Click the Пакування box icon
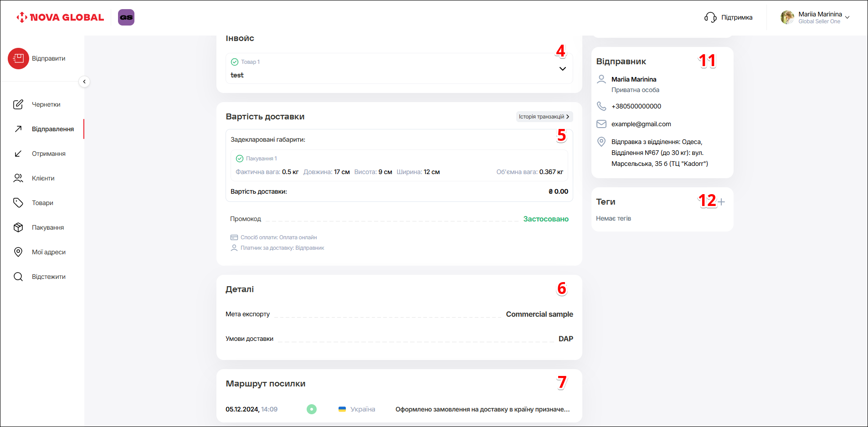Screen dimensions: 868x427 click(18, 227)
